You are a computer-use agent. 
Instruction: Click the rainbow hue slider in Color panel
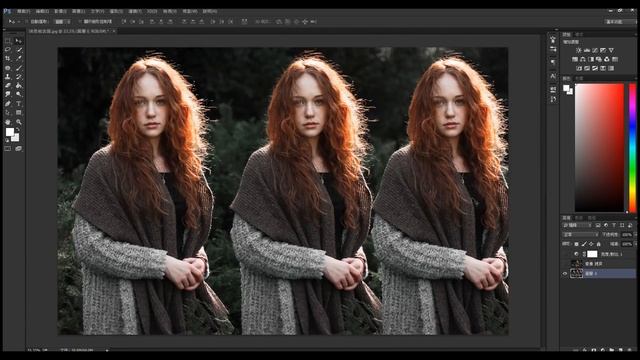[632, 148]
